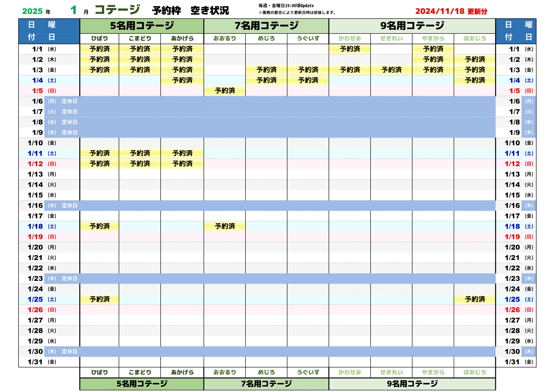This screenshot has width=555, height=392.
Task: Select the top "せきれい" column header
Action: coord(392,38)
